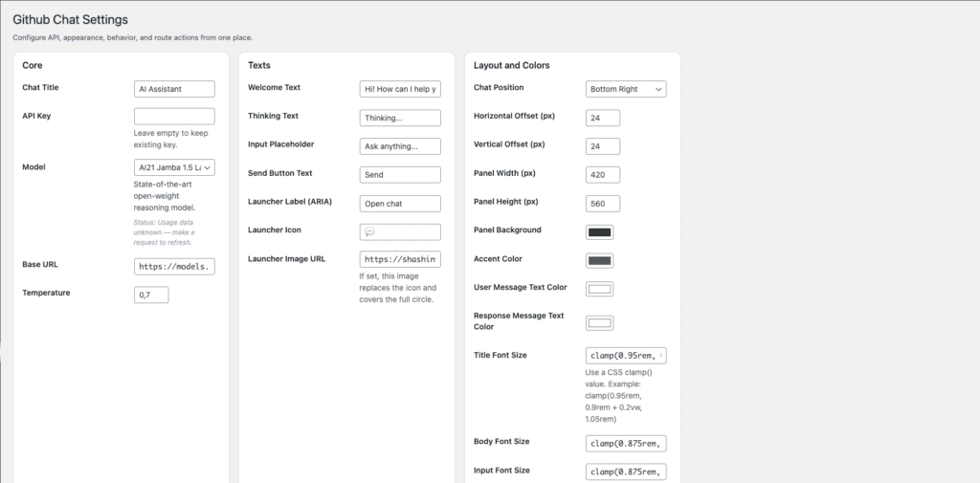Click the Launcher Image URL label
This screenshot has width=980, height=483.
(x=286, y=258)
